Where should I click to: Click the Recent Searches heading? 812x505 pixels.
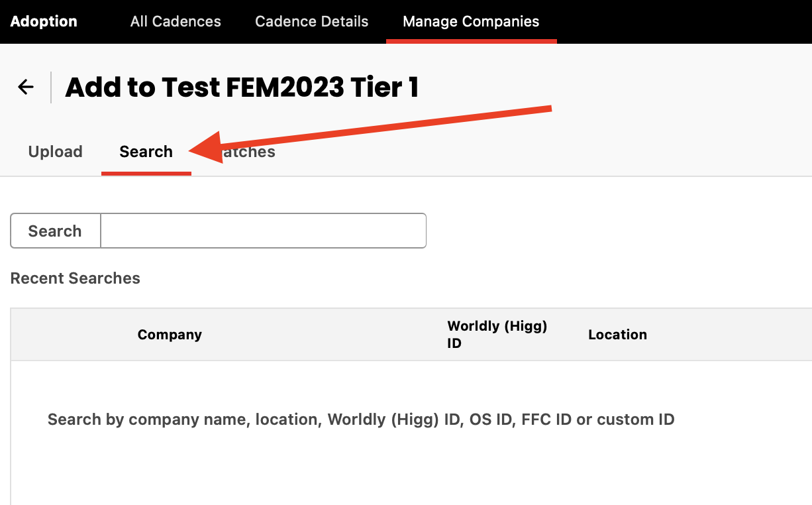click(76, 278)
